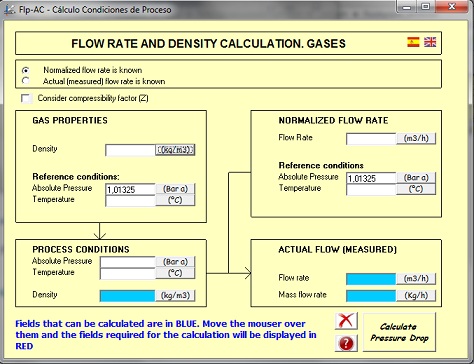Screen dimensions: 474x364
Task: Click Gas Properties Absolute Pressure field 1,01325
Action: (x=130, y=189)
